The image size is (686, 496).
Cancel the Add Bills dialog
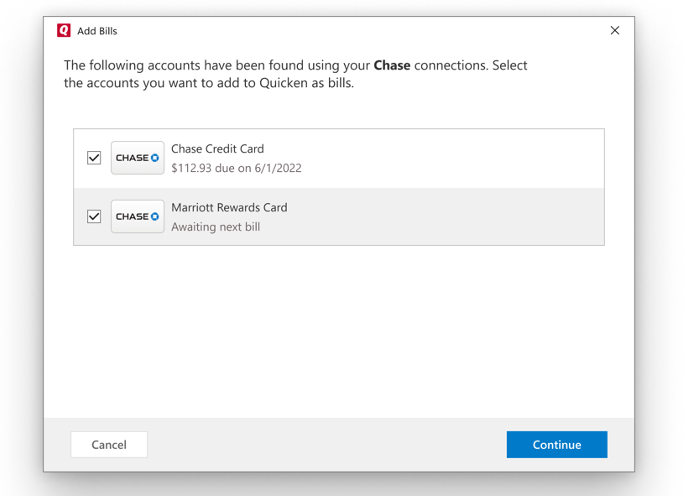pyautogui.click(x=109, y=445)
